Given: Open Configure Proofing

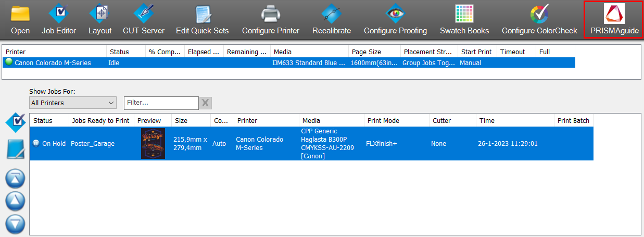Looking at the screenshot, I should (x=395, y=14).
